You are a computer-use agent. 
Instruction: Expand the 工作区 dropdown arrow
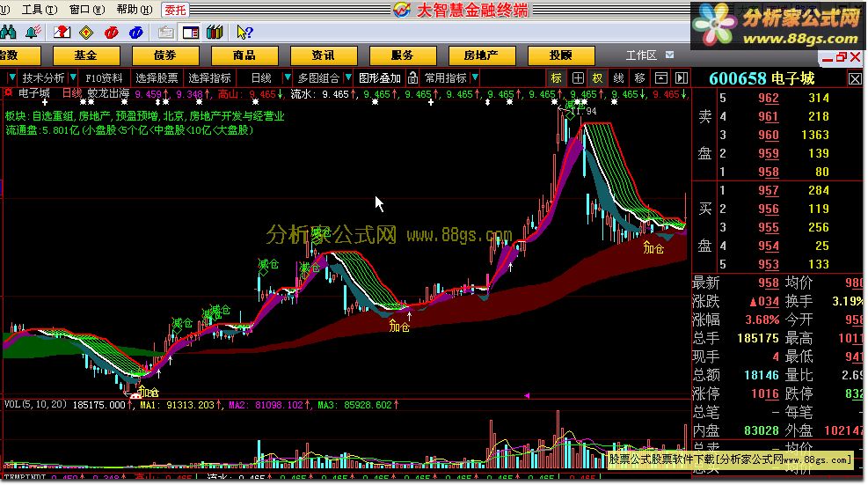pos(670,55)
